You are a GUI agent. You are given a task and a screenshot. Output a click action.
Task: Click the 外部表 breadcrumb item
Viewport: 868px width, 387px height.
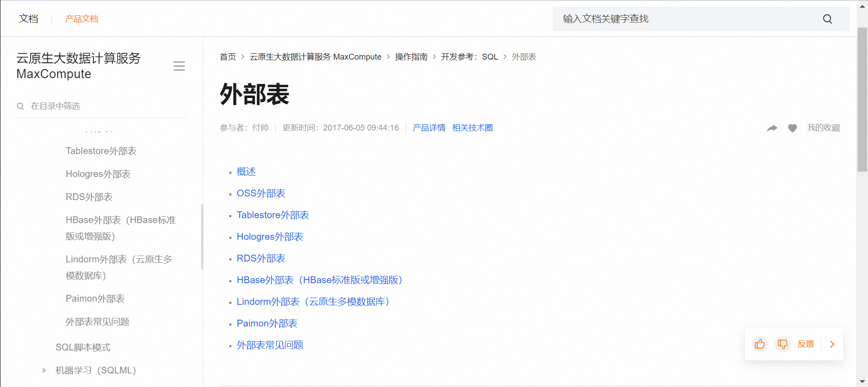tap(524, 57)
